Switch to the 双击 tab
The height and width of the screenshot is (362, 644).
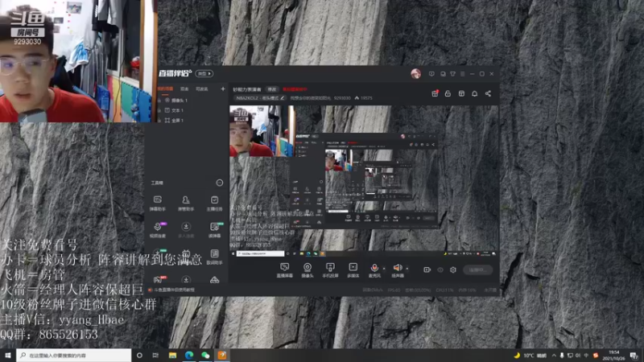[x=184, y=88]
